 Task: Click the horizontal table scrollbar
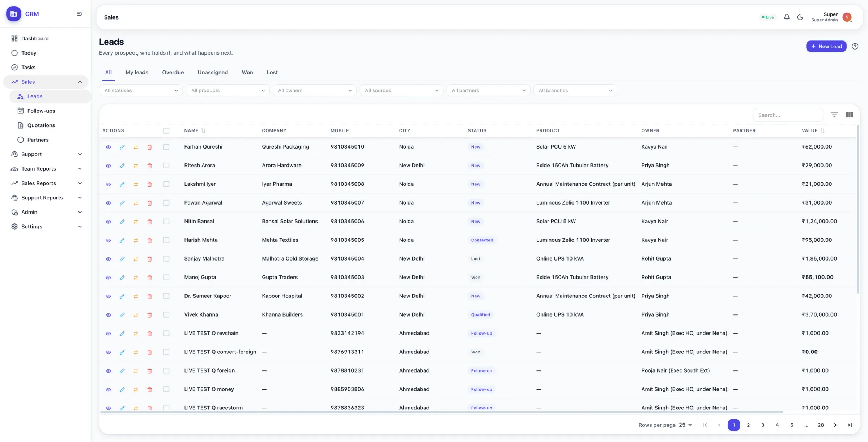click(x=441, y=412)
